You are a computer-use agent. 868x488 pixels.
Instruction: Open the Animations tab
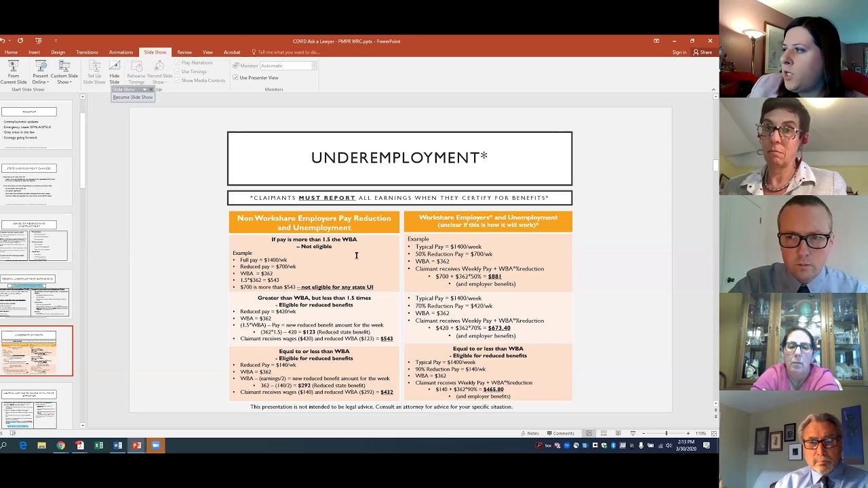tap(121, 52)
